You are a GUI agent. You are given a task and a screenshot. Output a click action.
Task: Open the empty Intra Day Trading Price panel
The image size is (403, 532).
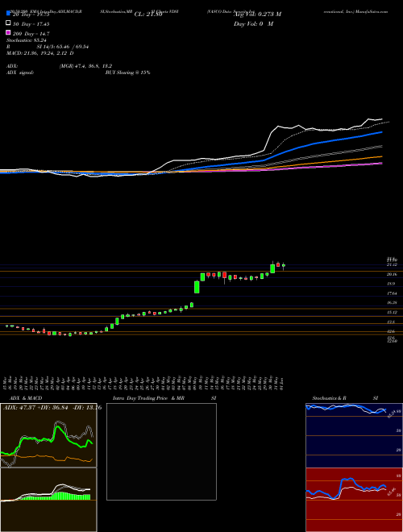[161, 451]
